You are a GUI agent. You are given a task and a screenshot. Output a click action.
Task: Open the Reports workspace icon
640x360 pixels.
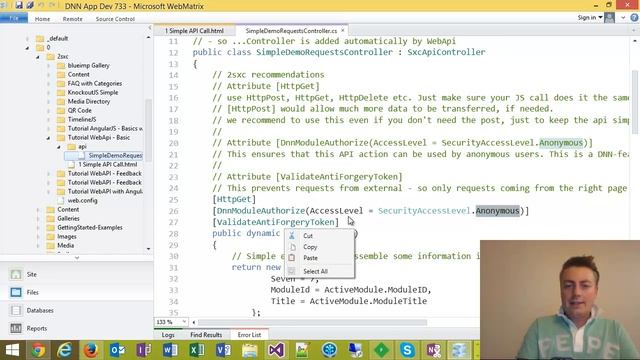16,328
